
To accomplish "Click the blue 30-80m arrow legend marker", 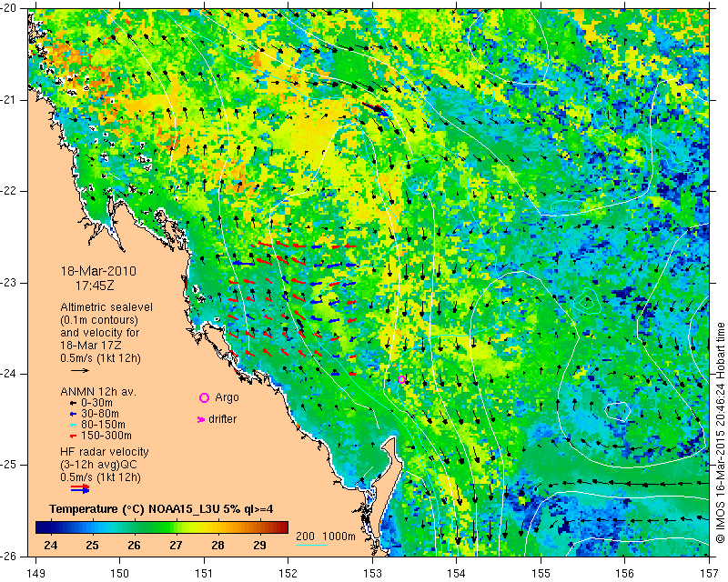I will (73, 414).
